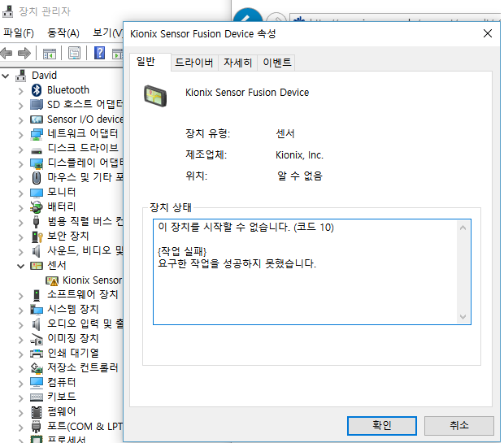
Task: Click the Kionix Sensor warning icon in tree
Action: coord(52,281)
